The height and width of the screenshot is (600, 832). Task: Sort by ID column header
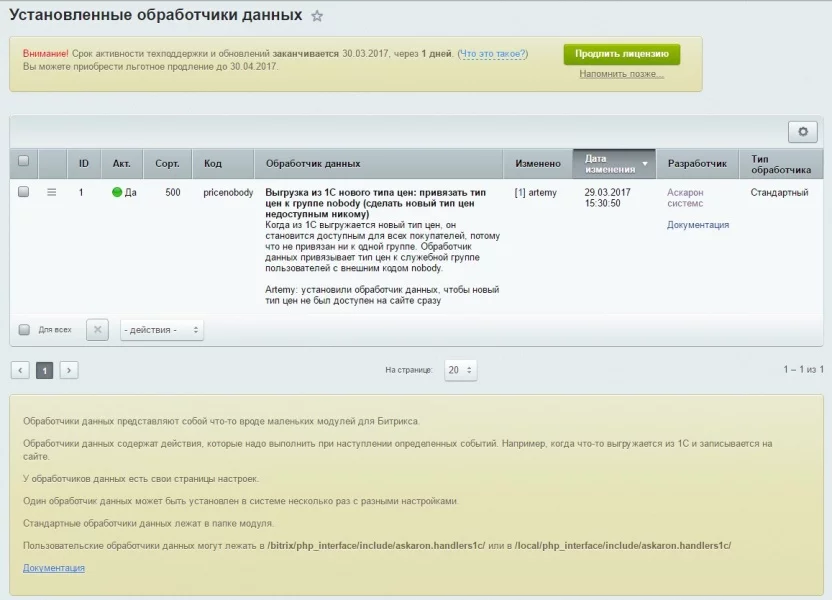(84, 163)
